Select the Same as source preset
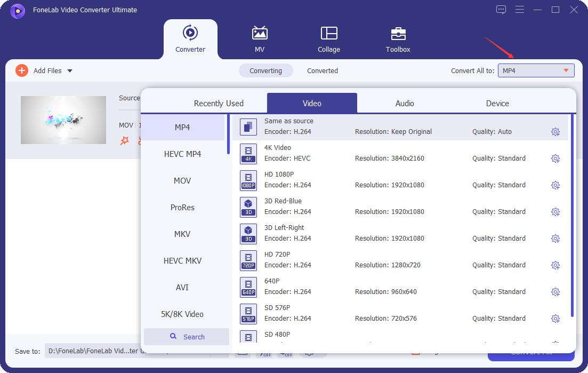The width and height of the screenshot is (588, 373). point(400,127)
